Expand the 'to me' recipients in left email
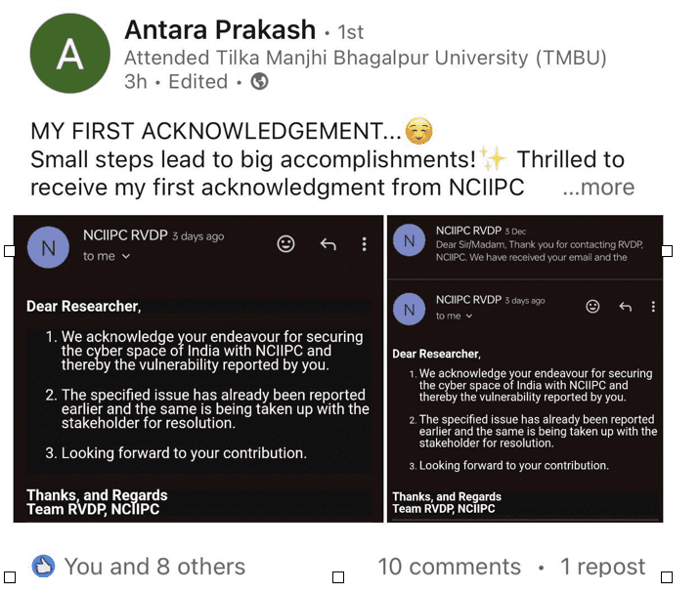 (x=107, y=256)
